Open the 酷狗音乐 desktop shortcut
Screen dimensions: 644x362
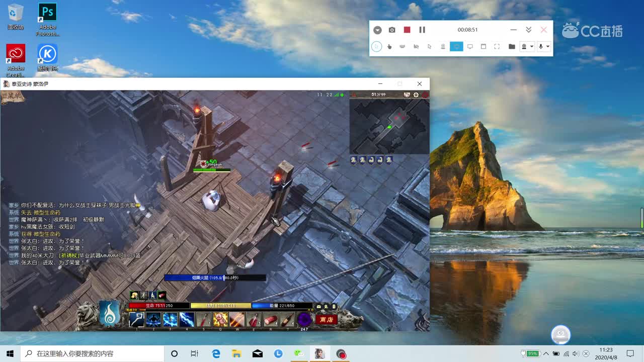[47, 58]
